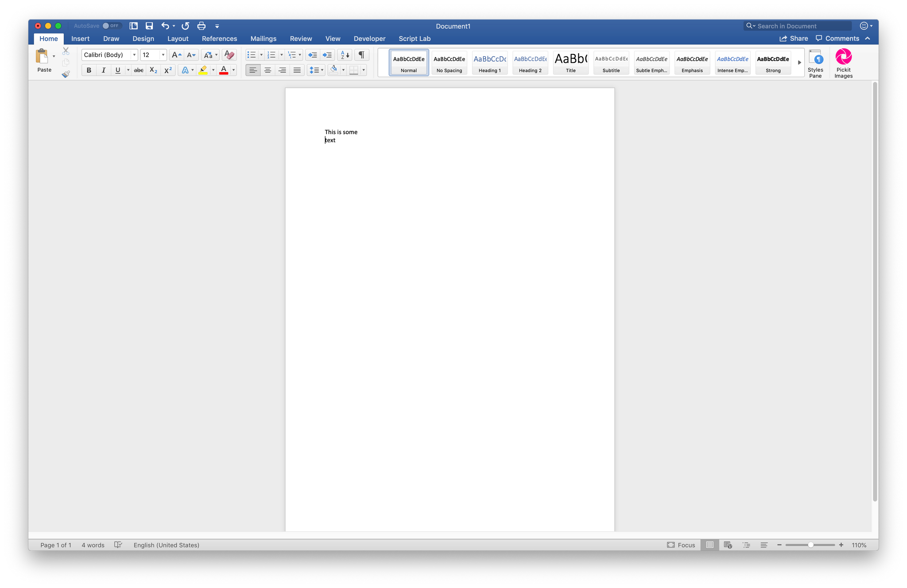Screen dimensions: 907x588
Task: Toggle AutoSave switch on
Action: [112, 26]
